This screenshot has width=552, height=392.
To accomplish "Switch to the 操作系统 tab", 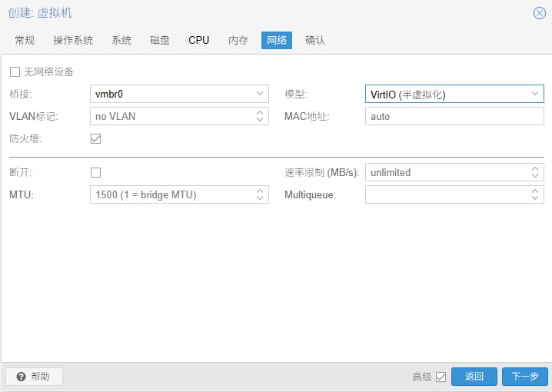I will tap(73, 40).
